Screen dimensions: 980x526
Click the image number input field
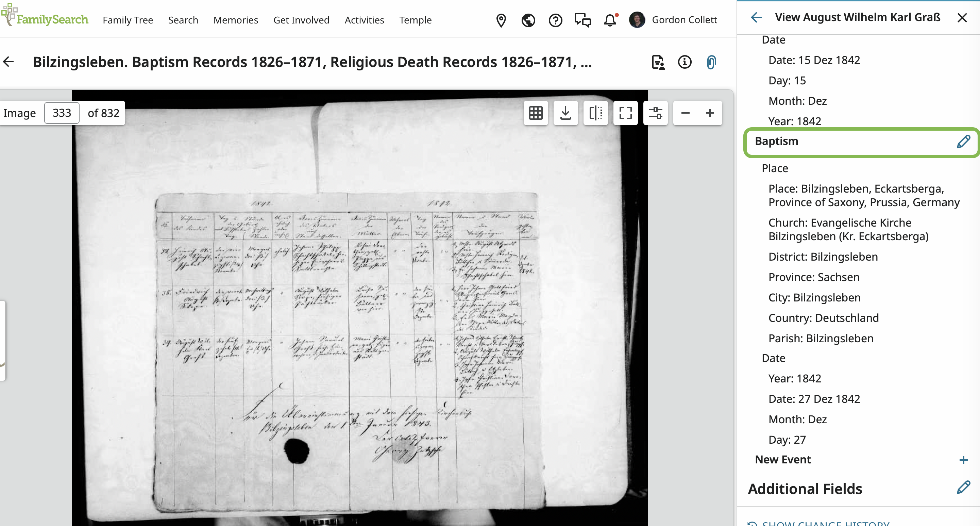(62, 113)
